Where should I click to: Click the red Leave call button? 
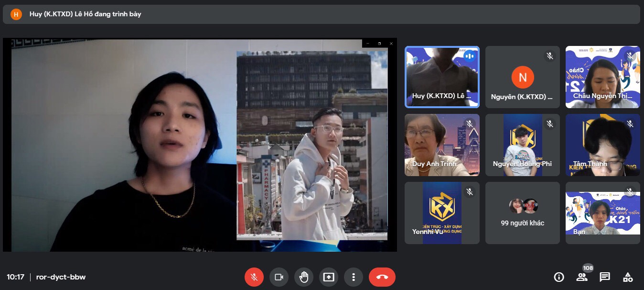(x=382, y=277)
